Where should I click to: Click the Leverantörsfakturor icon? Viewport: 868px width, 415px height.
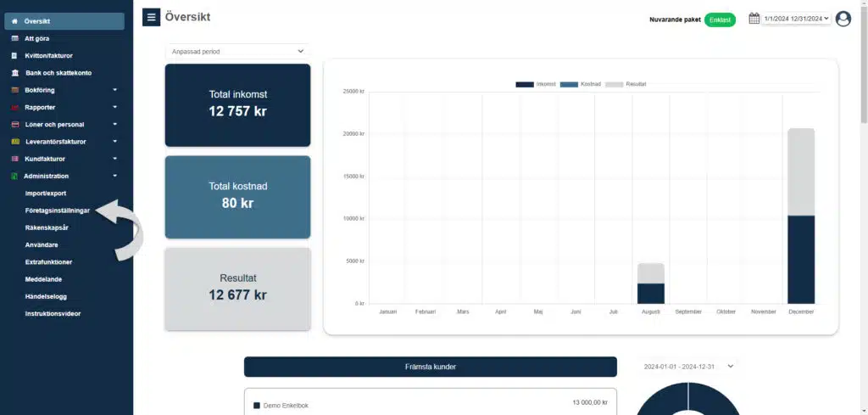[15, 142]
